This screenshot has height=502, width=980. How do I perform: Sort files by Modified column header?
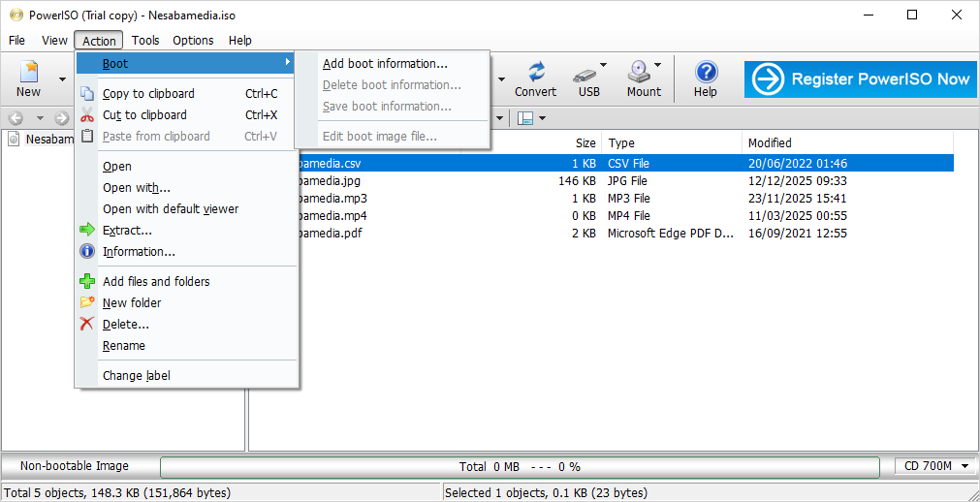770,142
